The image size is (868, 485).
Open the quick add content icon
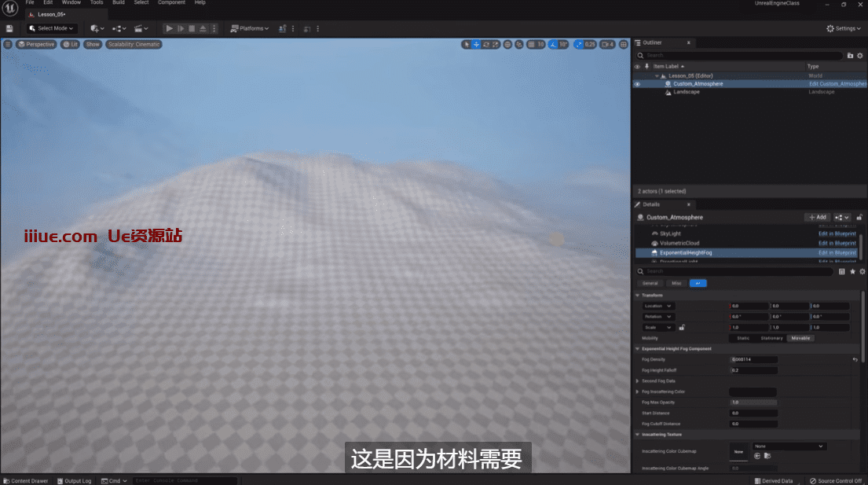point(97,28)
